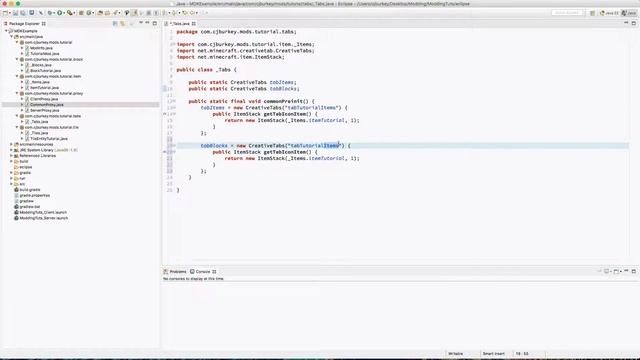Switch to the Console tab

tap(203, 271)
